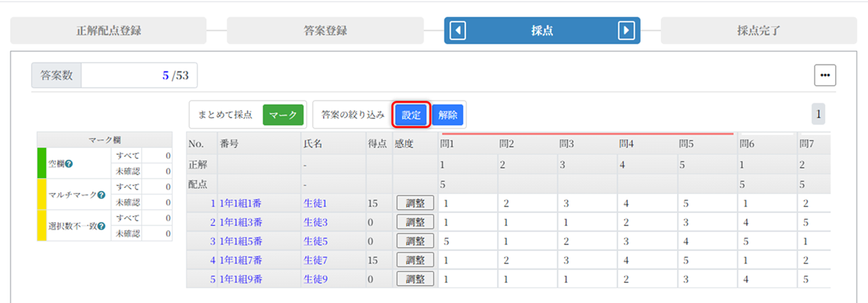Open student link 生徒7
868x303 pixels.
coord(316,261)
